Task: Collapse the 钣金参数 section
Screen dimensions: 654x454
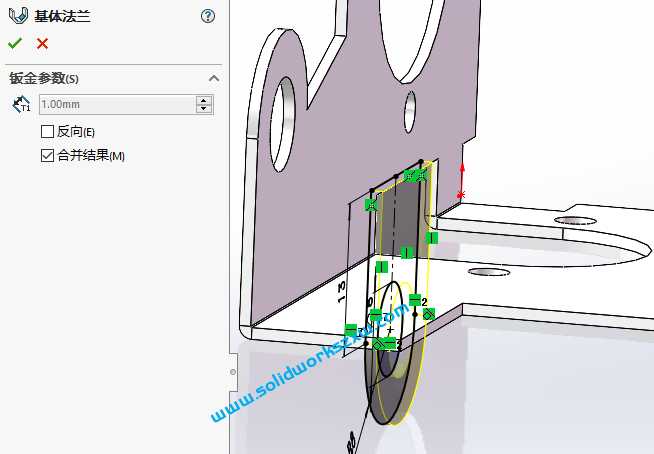Action: [x=214, y=78]
